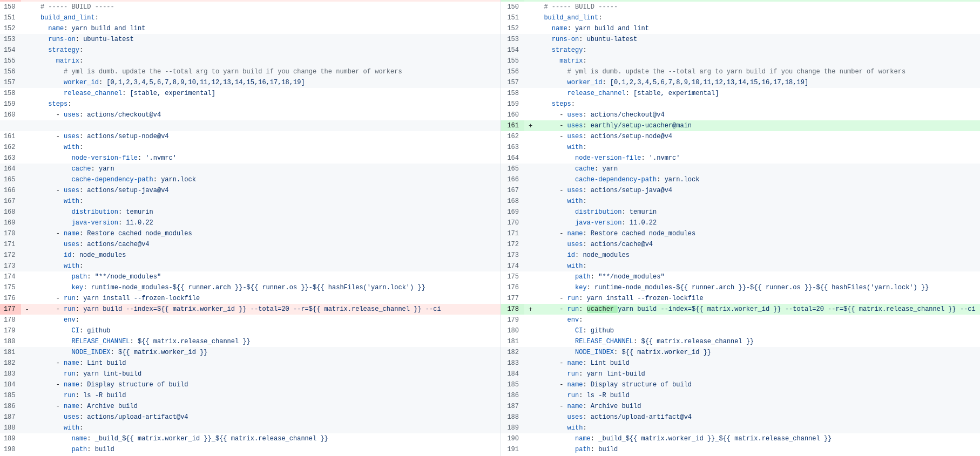This screenshot has height=456, width=980.
Task: Click 'NODE_INDEX' env line in left pane
Action: coord(139,352)
